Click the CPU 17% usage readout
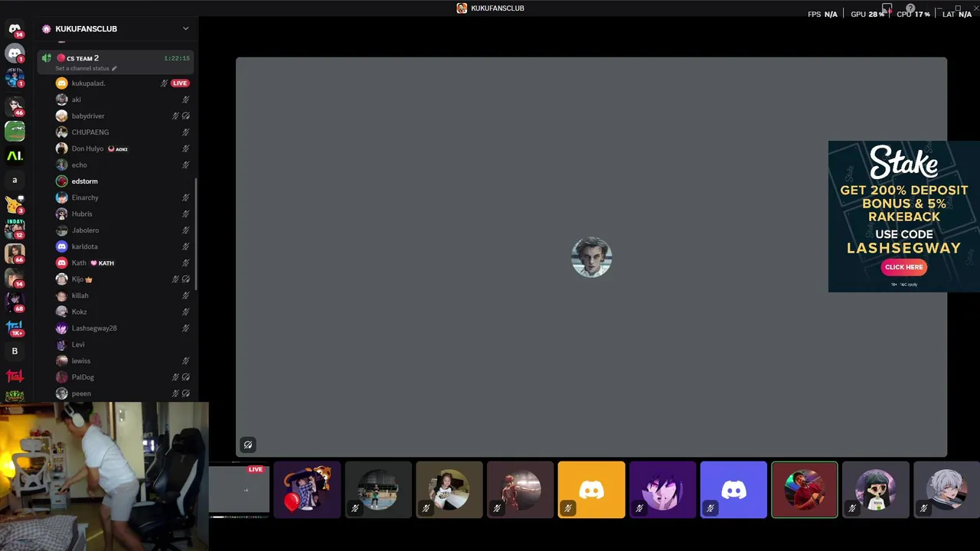 pos(913,14)
